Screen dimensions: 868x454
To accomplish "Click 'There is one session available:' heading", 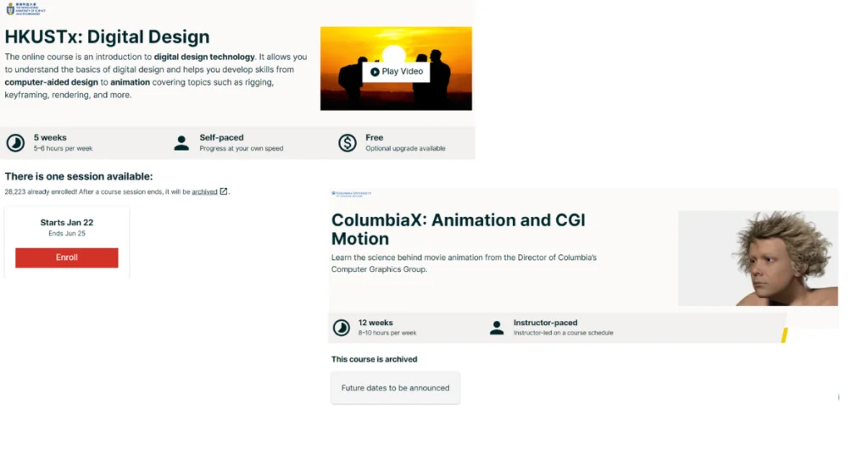I will (79, 176).
